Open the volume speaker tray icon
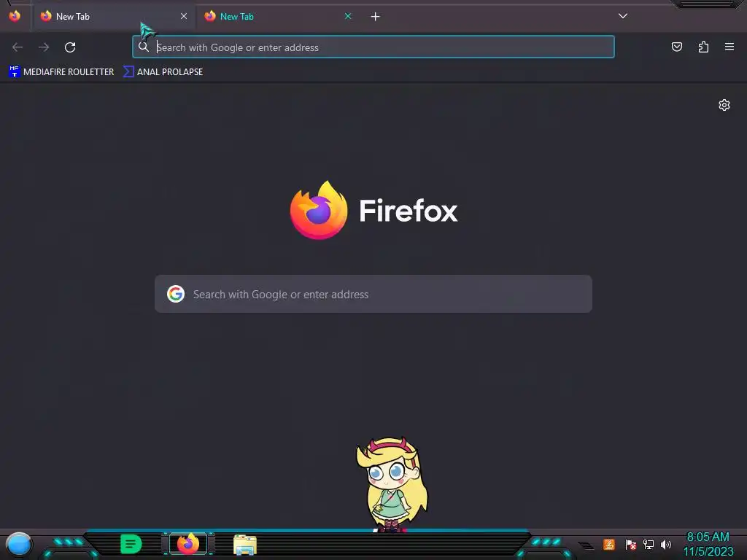Viewport: 747px width, 560px height. 665,544
